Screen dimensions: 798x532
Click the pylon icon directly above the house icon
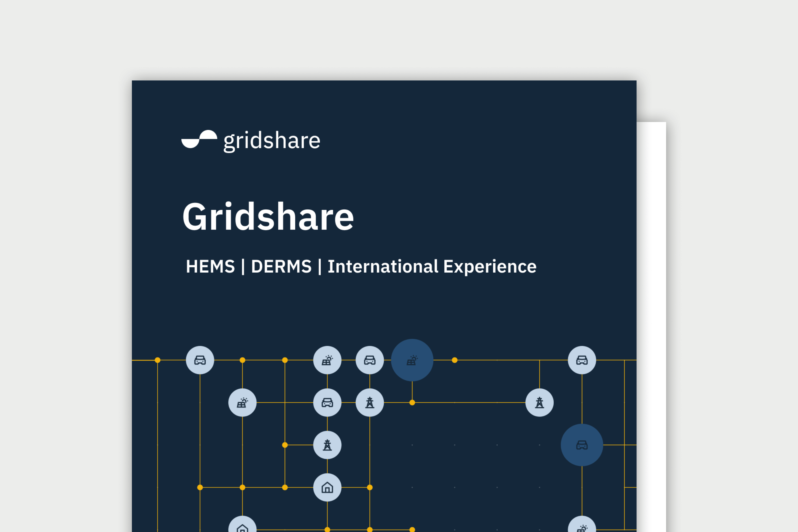click(x=327, y=445)
